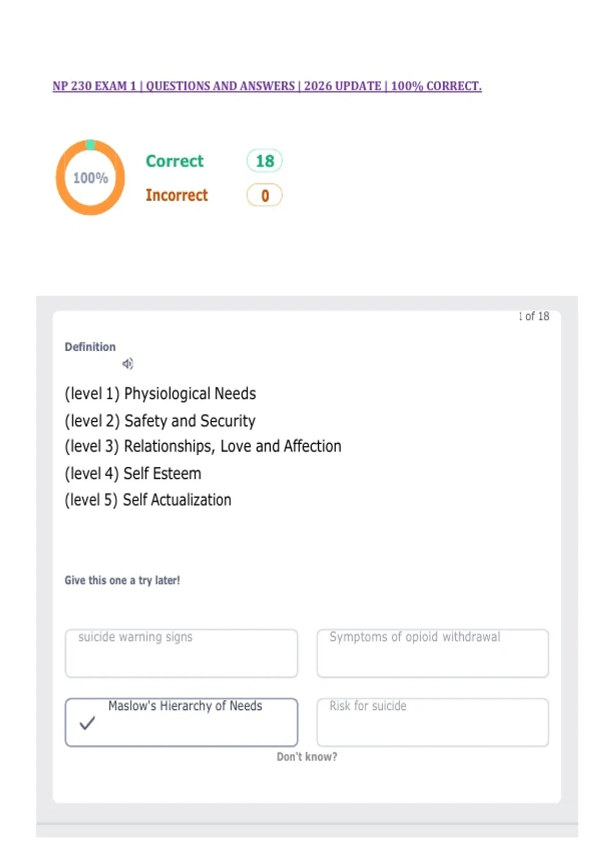This screenshot has height=868, width=613.
Task: Select the 'Risk for suicide' answer
Action: 433,722
